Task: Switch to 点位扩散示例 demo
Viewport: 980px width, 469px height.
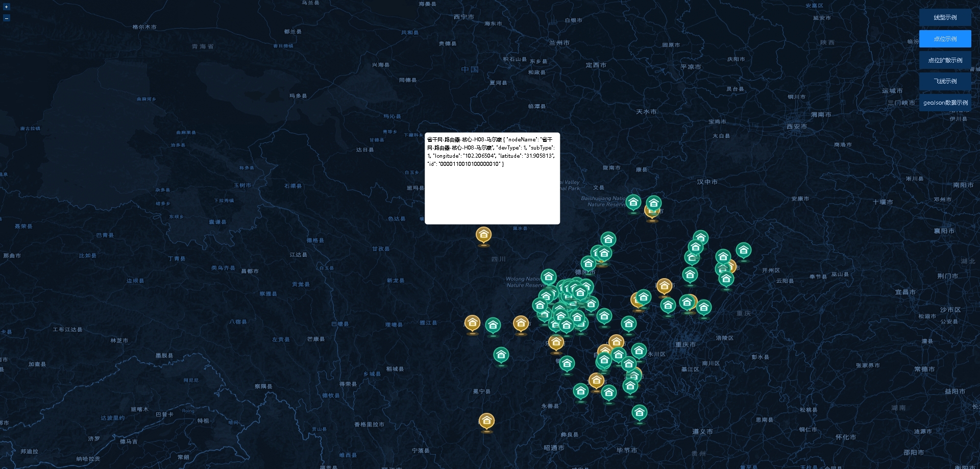Action: coord(945,60)
